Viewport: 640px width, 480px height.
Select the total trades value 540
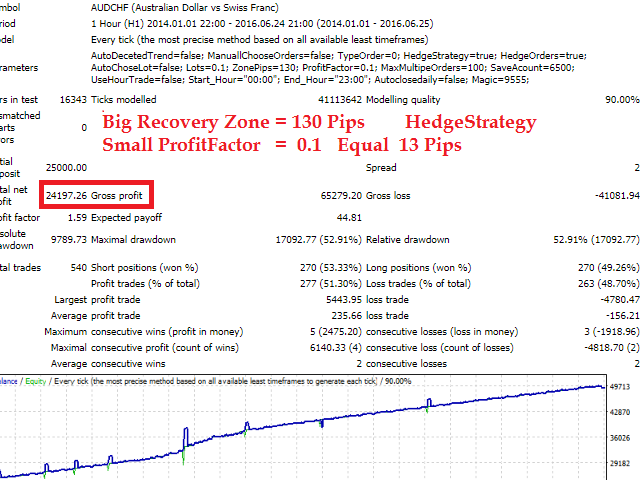[79, 268]
